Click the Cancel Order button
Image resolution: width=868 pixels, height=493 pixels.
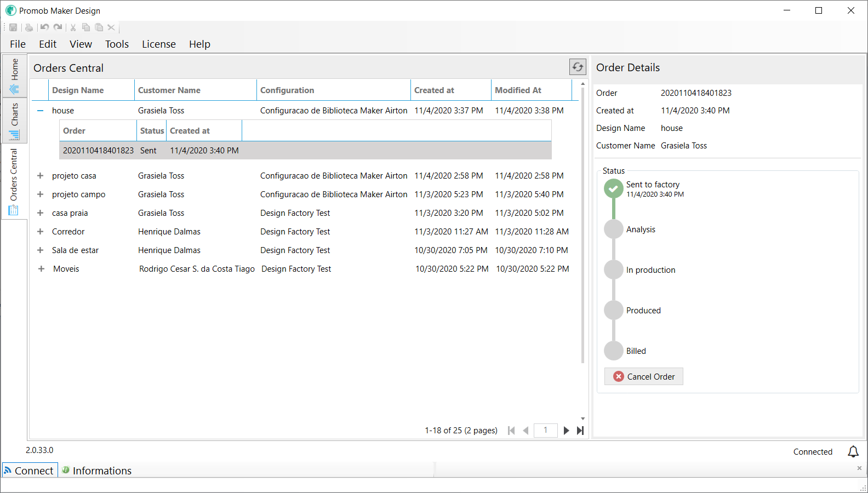point(644,376)
